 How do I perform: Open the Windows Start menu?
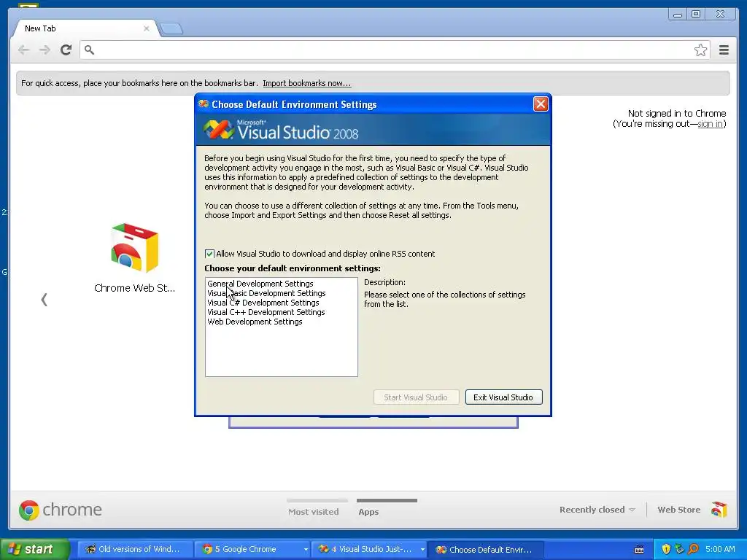pos(35,549)
